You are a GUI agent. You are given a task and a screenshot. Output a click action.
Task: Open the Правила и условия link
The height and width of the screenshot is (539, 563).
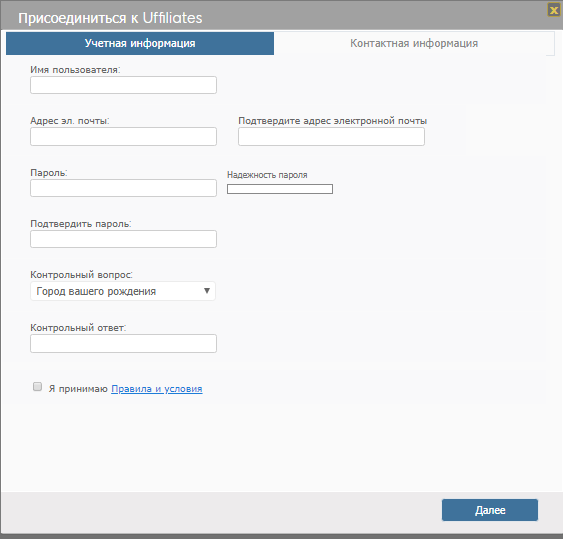click(x=157, y=389)
